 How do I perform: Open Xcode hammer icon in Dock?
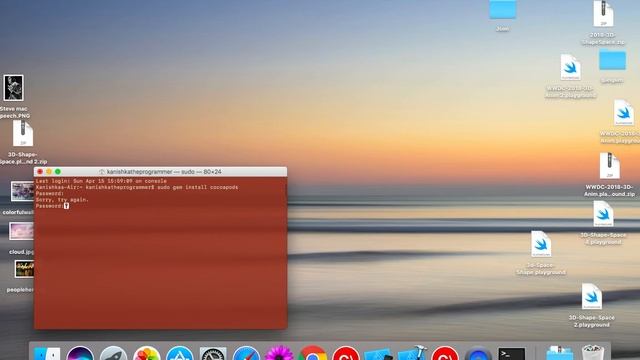tap(412, 353)
